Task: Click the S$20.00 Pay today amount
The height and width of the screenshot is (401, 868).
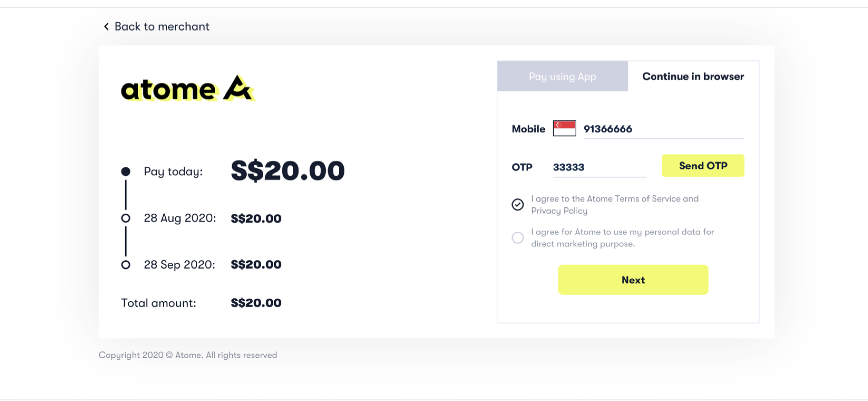Action: 287,171
